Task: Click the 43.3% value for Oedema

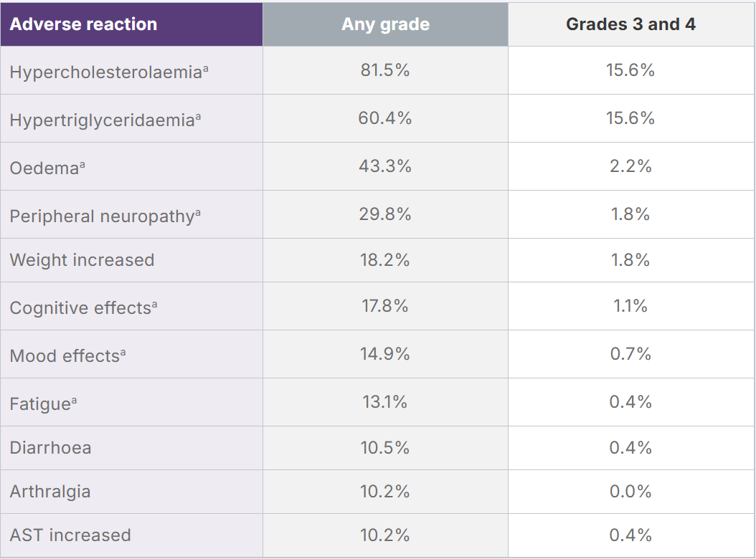Action: point(385,166)
